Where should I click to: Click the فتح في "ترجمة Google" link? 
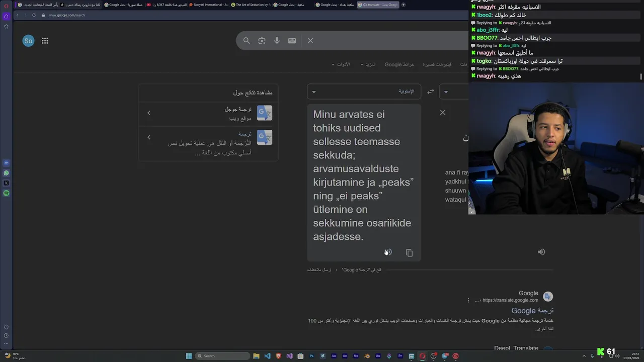point(362,270)
